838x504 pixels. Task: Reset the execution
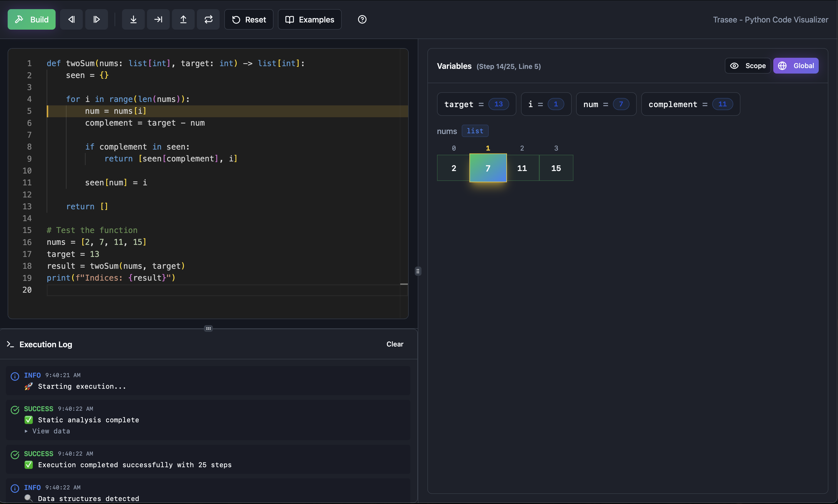pos(249,19)
